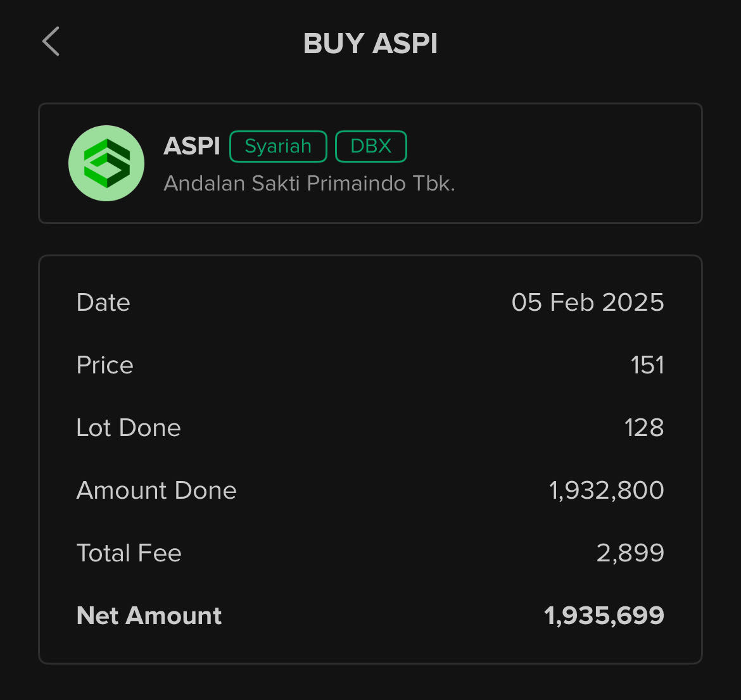The height and width of the screenshot is (700, 741).
Task: Select the net amount value 1,935,699
Action: click(x=604, y=616)
